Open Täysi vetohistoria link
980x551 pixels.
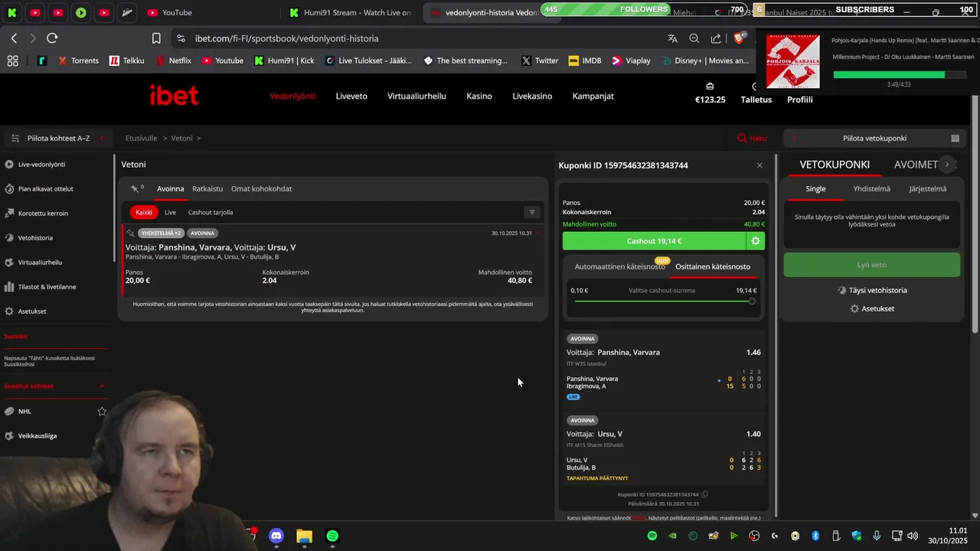click(x=871, y=290)
